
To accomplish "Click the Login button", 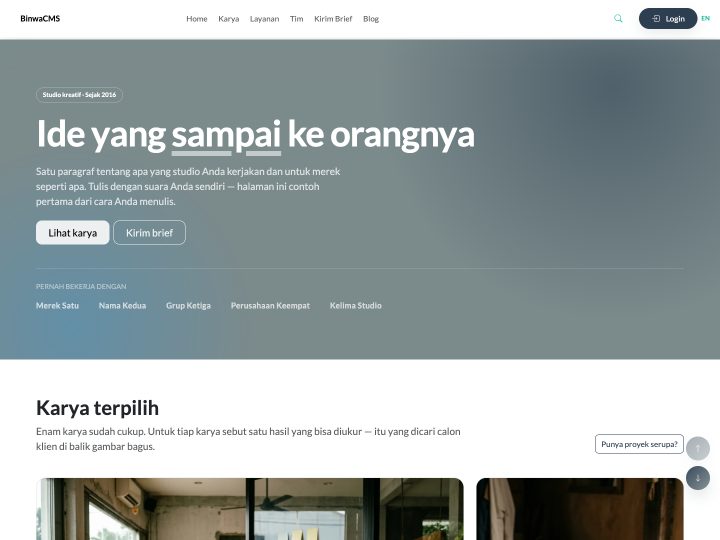I will click(668, 18).
